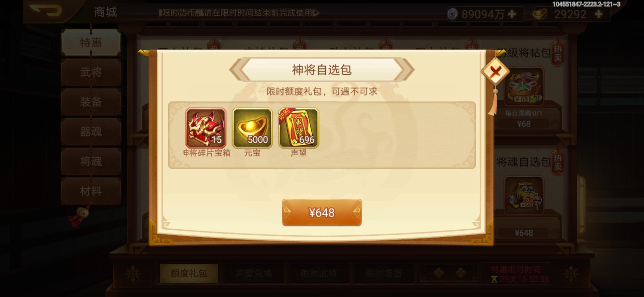Image resolution: width=644 pixels, height=297 pixels.
Task: Open the 武将 category tab
Action: 91,72
